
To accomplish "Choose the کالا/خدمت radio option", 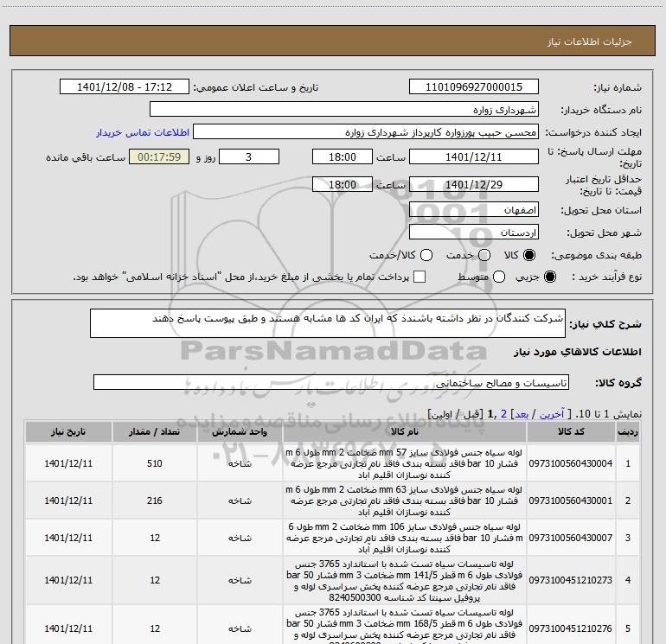I will click(426, 255).
